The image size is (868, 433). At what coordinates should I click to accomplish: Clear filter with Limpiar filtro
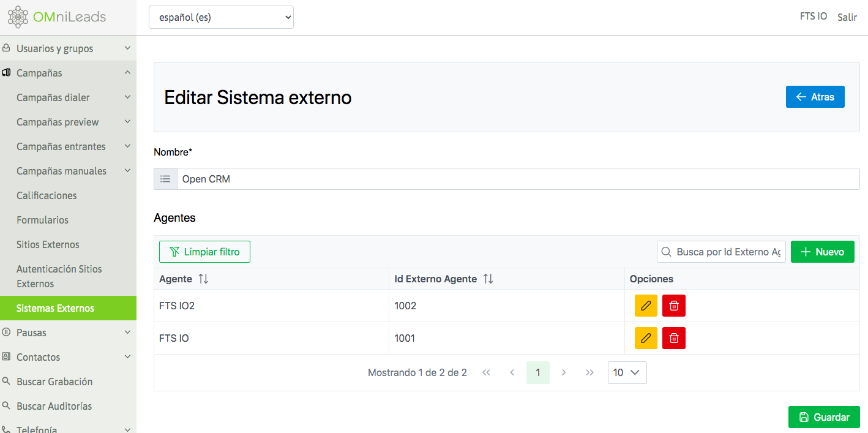point(204,252)
